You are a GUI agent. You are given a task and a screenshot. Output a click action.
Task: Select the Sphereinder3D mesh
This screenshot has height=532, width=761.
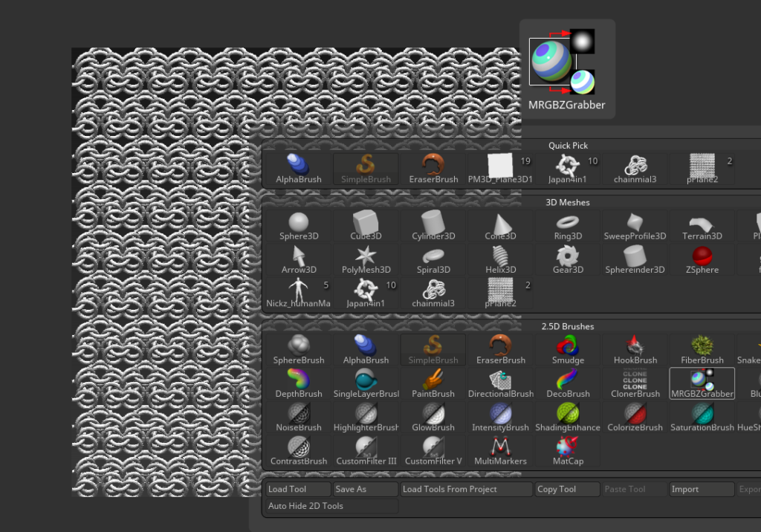coord(635,260)
